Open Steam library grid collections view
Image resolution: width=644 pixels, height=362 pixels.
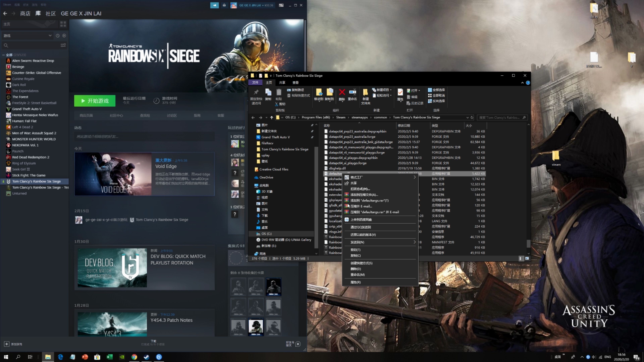tap(63, 24)
